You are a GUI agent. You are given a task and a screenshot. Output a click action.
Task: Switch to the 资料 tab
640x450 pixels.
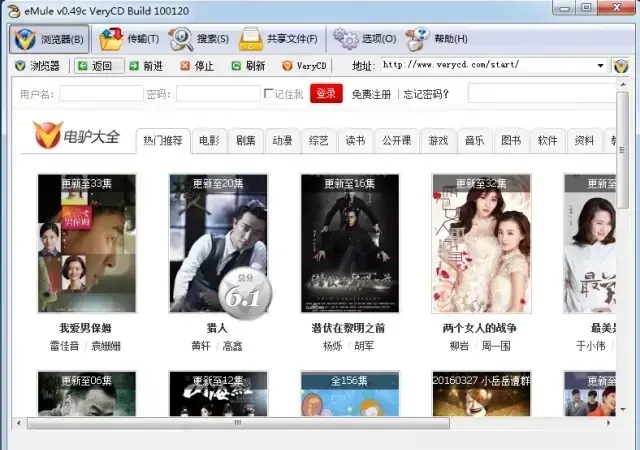point(584,141)
